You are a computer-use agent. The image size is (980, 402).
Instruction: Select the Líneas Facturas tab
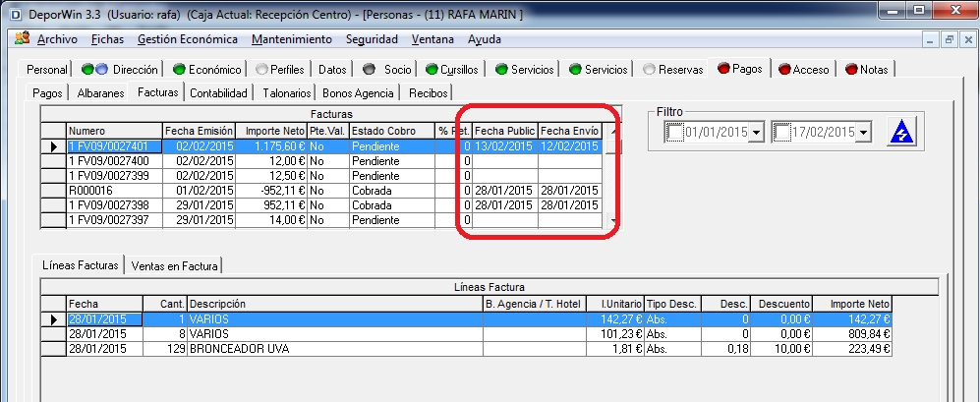(x=80, y=265)
